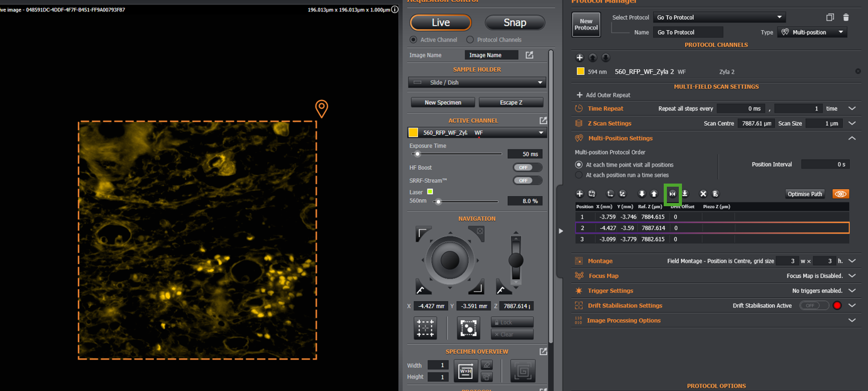Move the selected position up
868x391 pixels.
654,194
